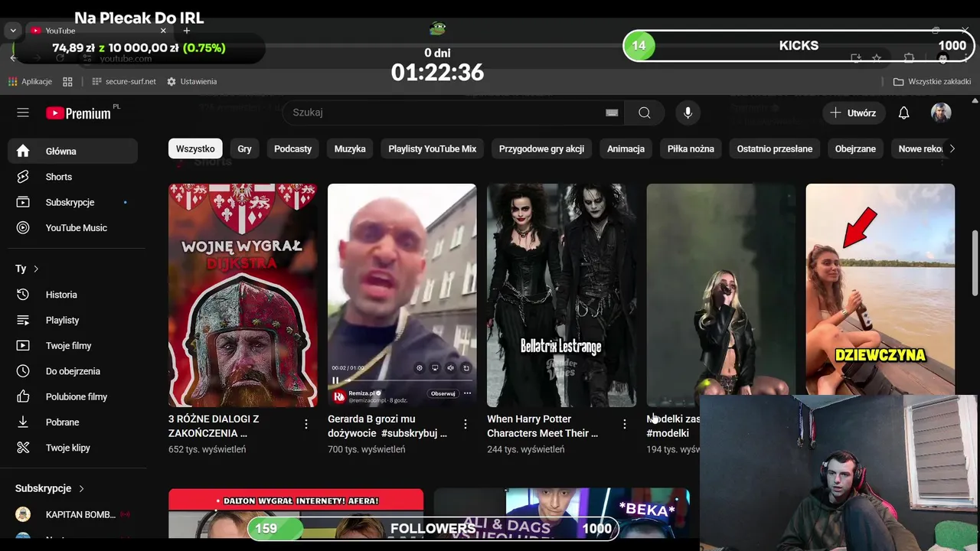Open the Aplikacje bookmarks shortcut
The height and width of the screenshot is (551, 980).
30,81
